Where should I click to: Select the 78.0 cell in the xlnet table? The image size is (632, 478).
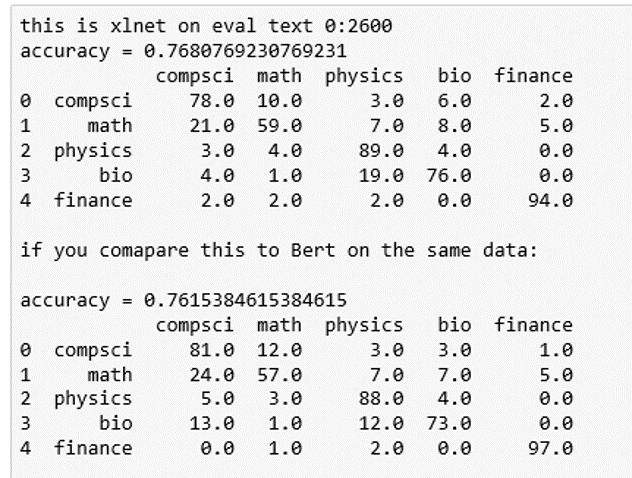[211, 101]
